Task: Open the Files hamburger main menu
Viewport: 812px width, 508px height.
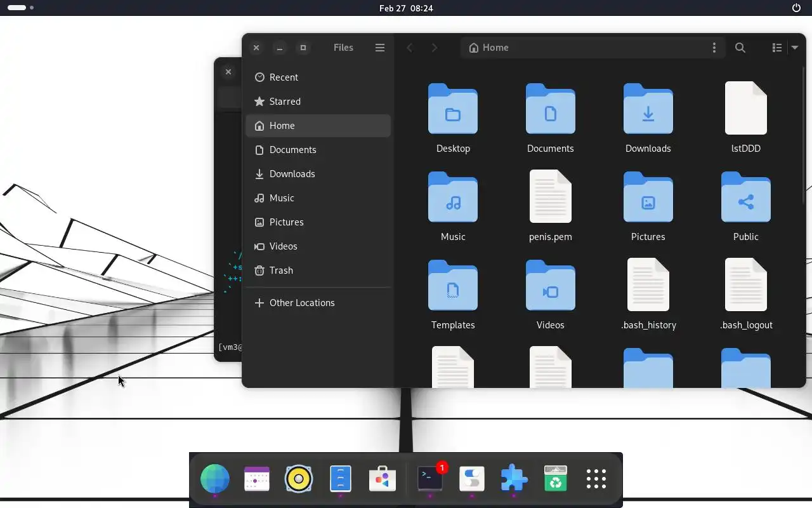Action: 380,48
